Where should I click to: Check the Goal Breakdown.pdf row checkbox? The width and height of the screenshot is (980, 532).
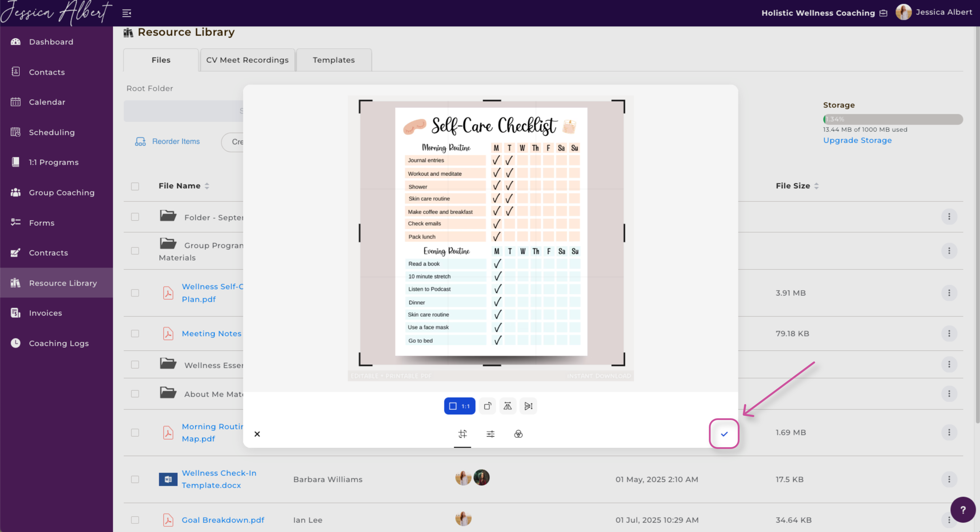[x=135, y=520]
